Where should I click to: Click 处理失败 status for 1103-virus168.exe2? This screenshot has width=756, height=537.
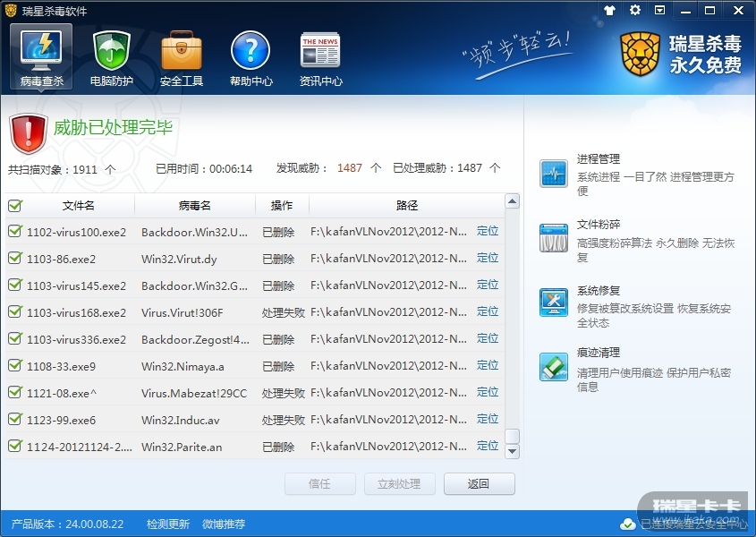[284, 312]
